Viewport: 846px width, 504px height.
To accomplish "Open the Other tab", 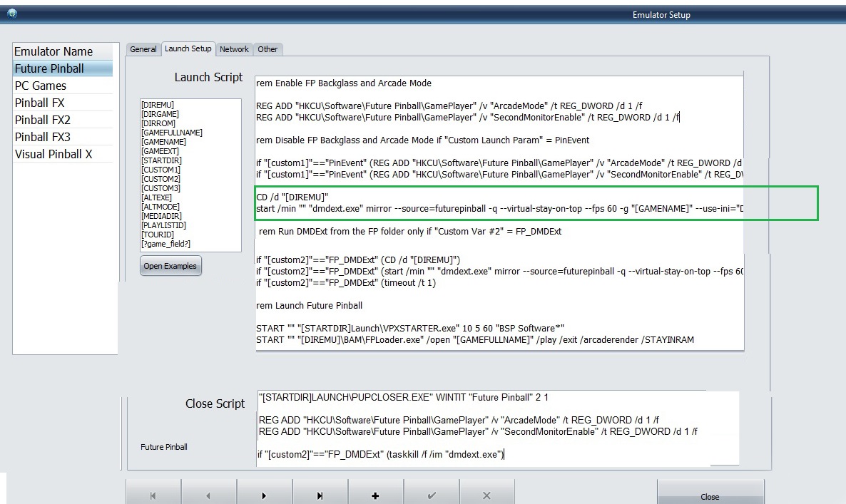I will pyautogui.click(x=267, y=49).
